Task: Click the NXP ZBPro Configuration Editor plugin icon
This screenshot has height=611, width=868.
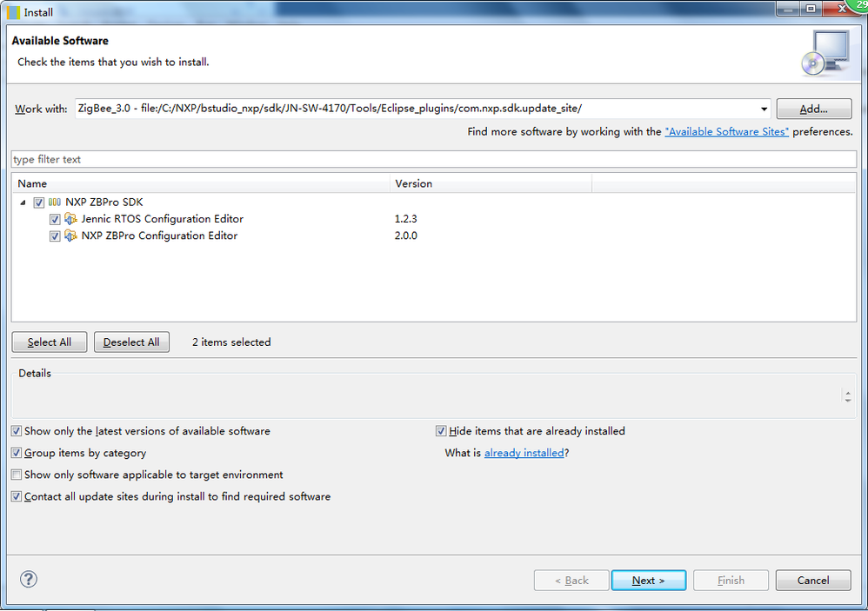Action: [x=70, y=236]
